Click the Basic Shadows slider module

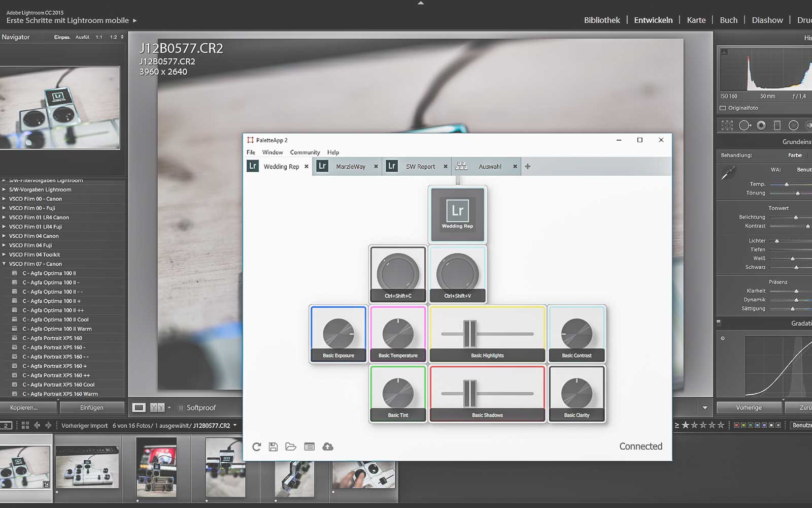[x=487, y=394]
